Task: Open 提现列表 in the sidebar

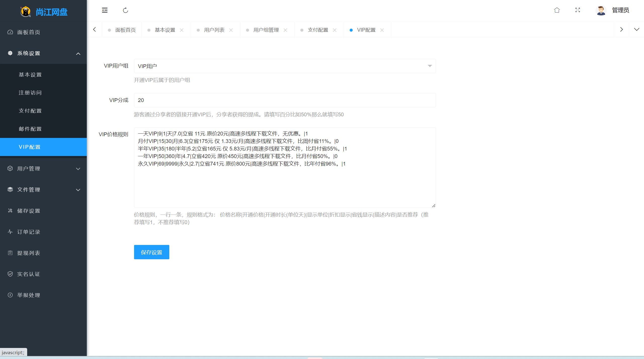Action: (x=43, y=253)
